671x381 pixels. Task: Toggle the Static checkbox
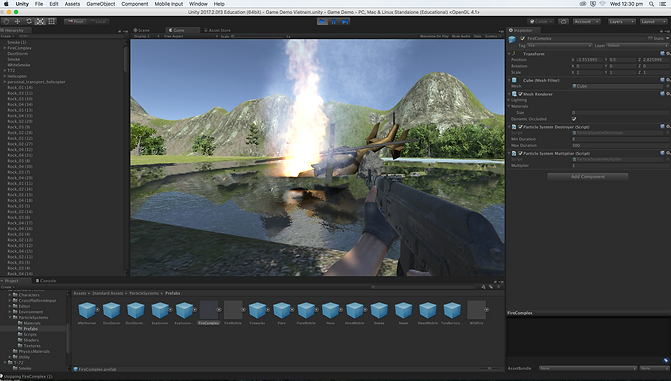click(650, 39)
